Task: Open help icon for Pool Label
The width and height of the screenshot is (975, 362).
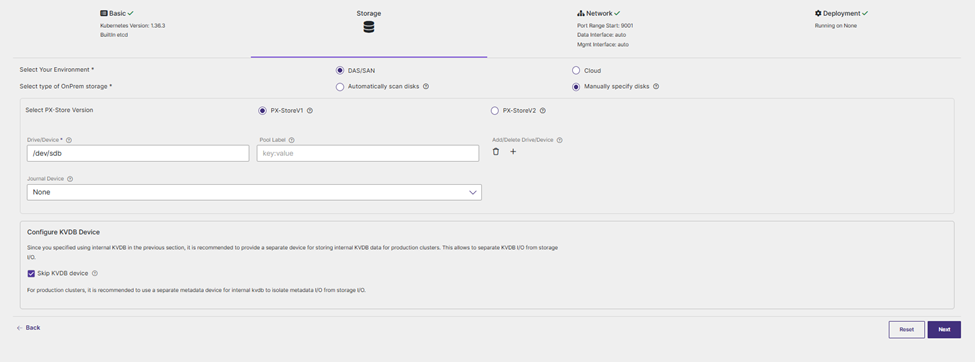Action: (x=292, y=140)
